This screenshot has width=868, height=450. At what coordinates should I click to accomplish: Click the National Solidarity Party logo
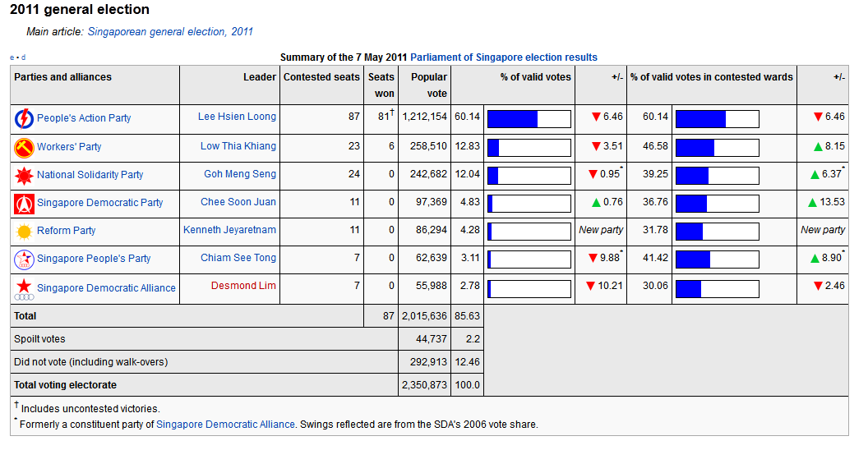point(24,175)
